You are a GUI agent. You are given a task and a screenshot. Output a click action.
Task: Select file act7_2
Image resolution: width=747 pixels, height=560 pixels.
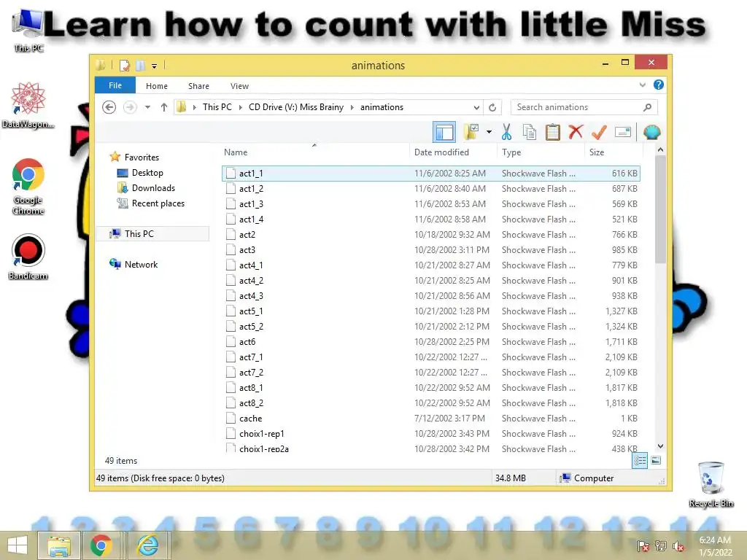click(x=430, y=373)
